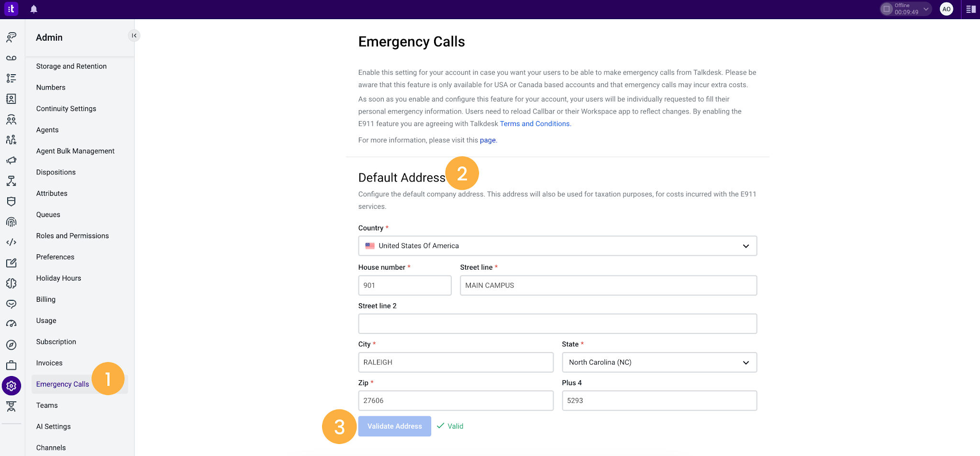The width and height of the screenshot is (980, 456).
Task: Select Roles and Permissions menu item
Action: coord(73,236)
